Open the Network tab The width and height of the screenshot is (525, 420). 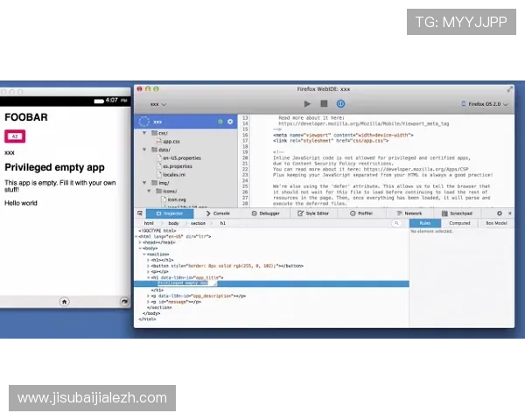tap(411, 213)
